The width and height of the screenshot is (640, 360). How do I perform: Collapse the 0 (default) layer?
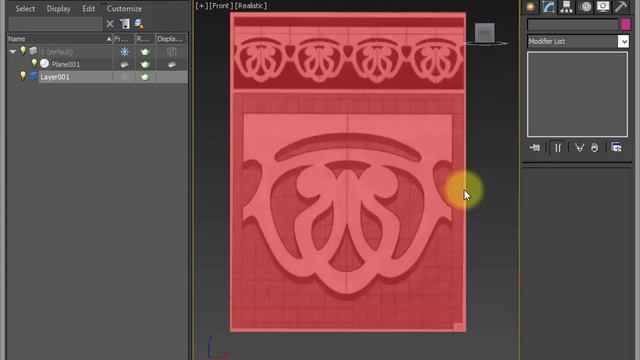click(x=13, y=51)
